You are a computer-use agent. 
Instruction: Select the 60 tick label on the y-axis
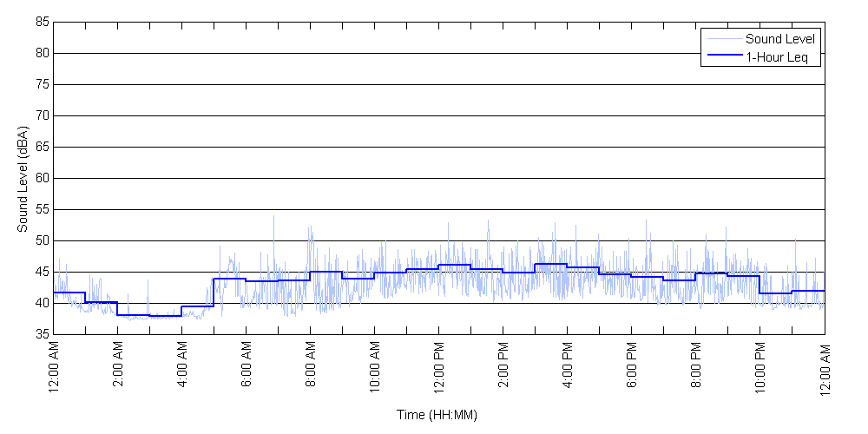tap(42, 178)
